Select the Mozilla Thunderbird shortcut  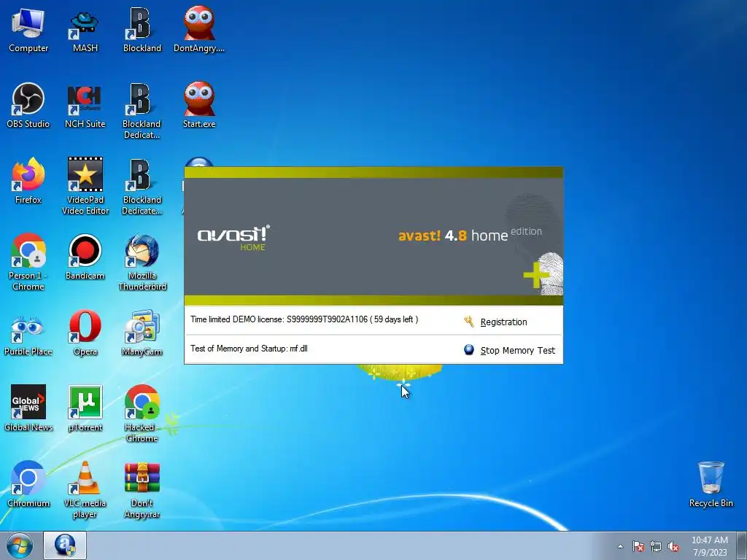(142, 262)
